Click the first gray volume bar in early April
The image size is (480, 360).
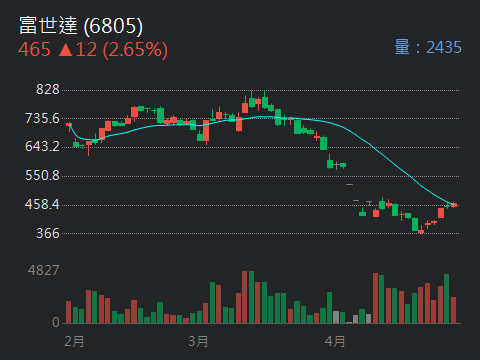[x=336, y=317]
